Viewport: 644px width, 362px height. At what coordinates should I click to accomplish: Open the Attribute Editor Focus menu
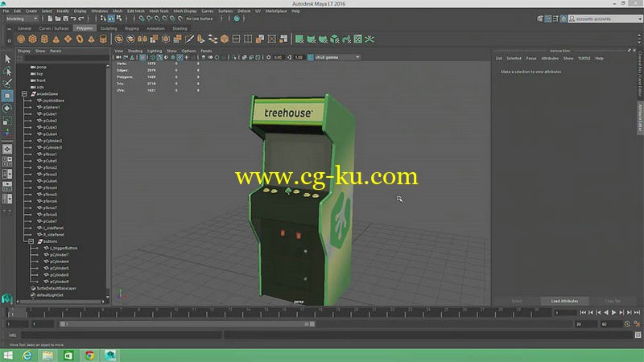coord(531,58)
